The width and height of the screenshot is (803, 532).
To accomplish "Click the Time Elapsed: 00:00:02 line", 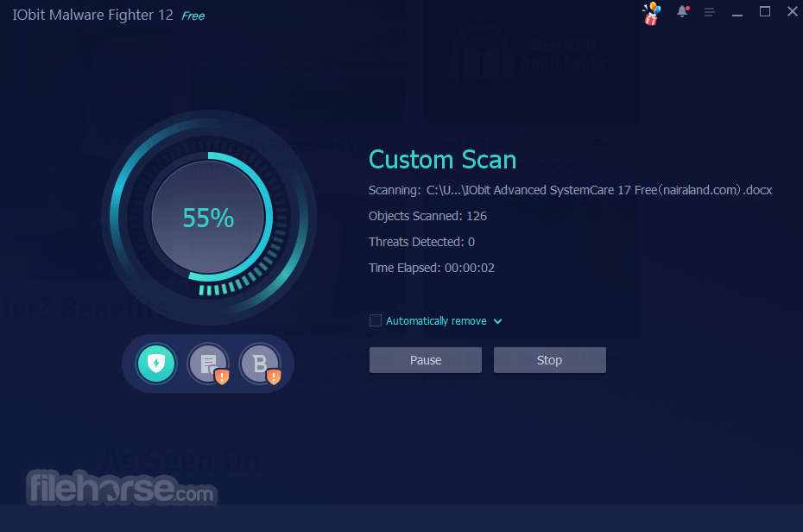I will click(x=431, y=268).
